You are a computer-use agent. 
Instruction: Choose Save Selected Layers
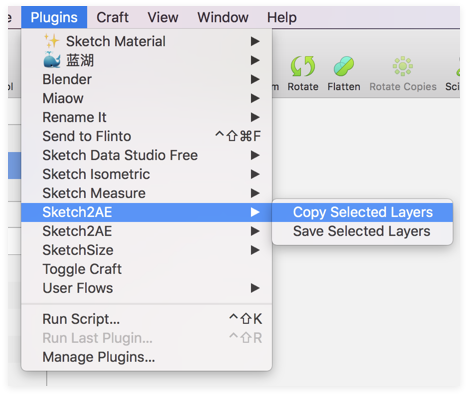pyautogui.click(x=363, y=231)
